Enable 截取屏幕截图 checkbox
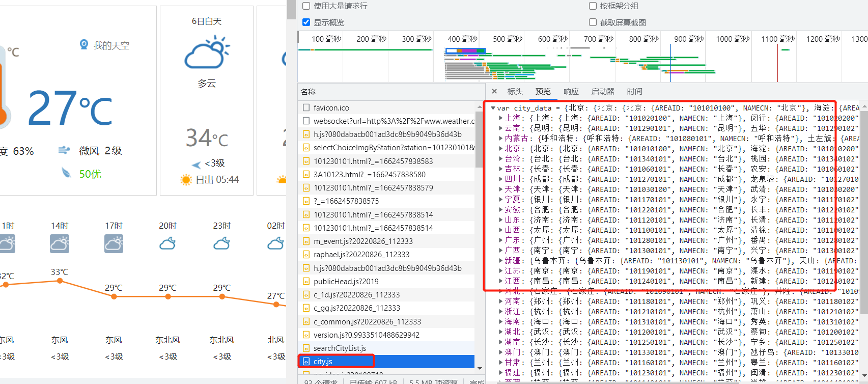Screen dimensions: 868x384 (593, 22)
